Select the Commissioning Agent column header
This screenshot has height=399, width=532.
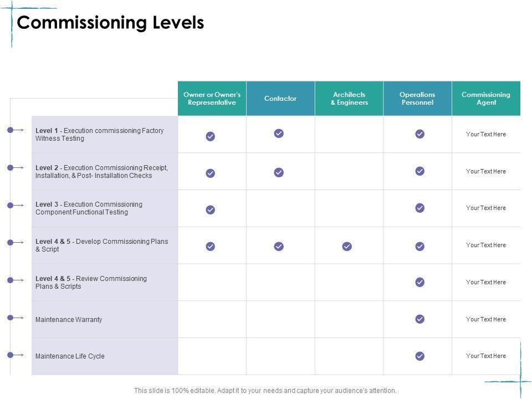pyautogui.click(x=486, y=99)
